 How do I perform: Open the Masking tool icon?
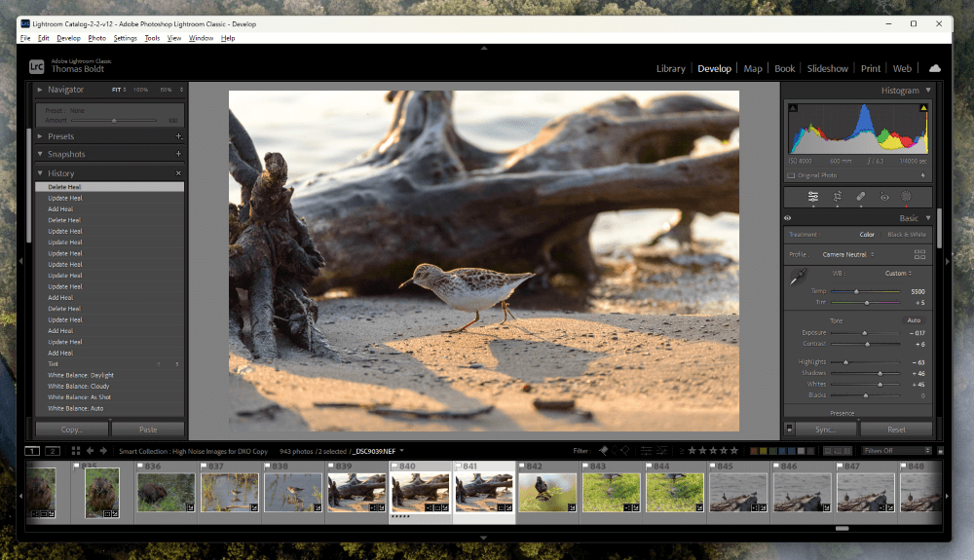coord(906,197)
